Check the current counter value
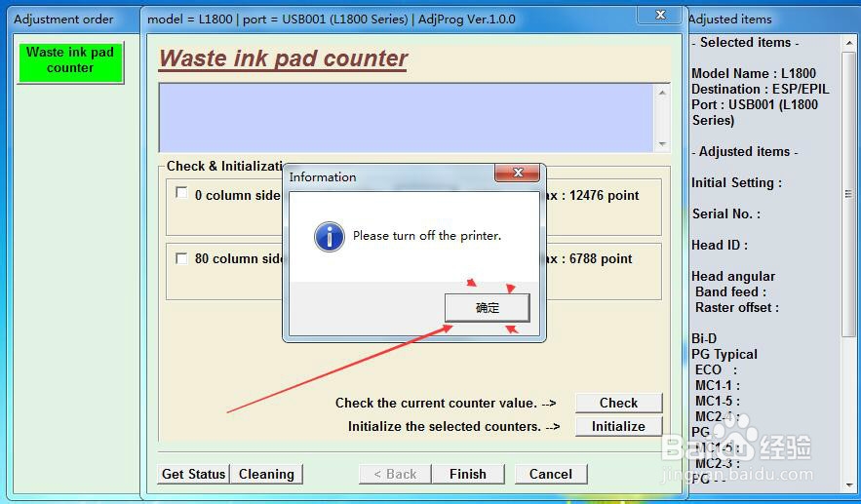Screen dimensions: 861x504 [619, 403]
